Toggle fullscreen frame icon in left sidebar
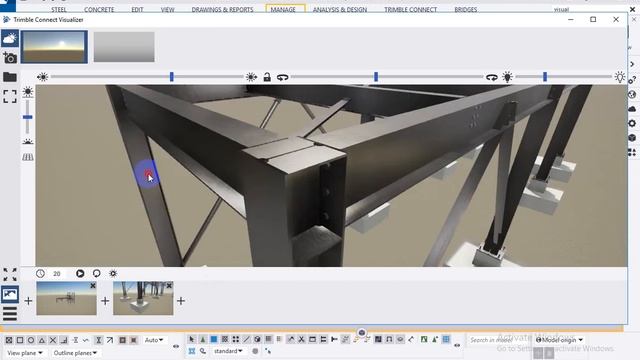 pos(9,97)
